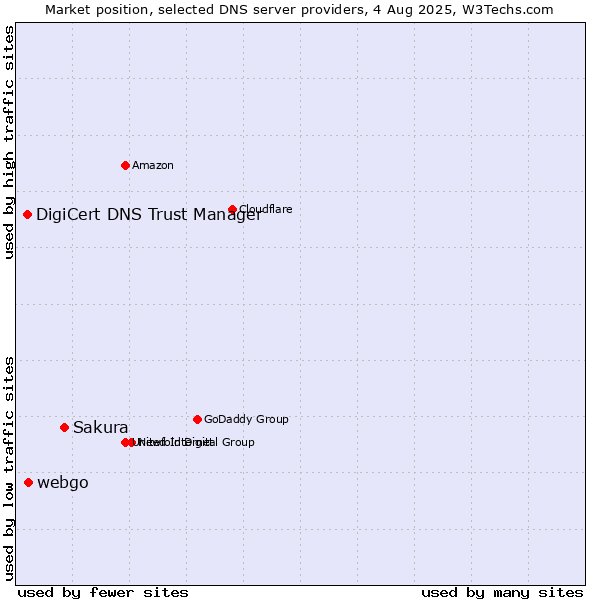Click the Amazon label text
This screenshot has width=600, height=600.
153,165
